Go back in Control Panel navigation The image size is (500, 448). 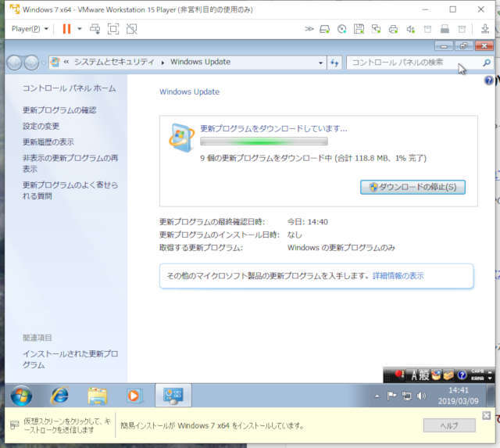click(15, 63)
